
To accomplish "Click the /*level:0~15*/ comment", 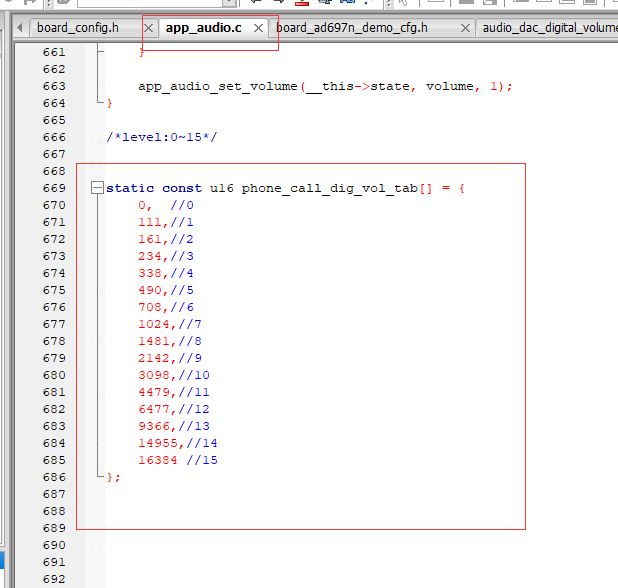I will click(162, 137).
